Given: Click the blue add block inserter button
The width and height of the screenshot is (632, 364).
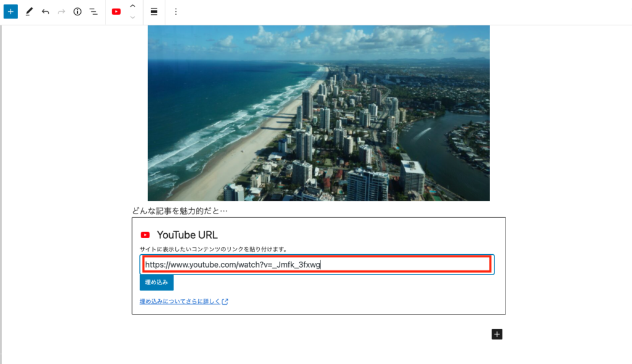Looking at the screenshot, I should tap(10, 12).
